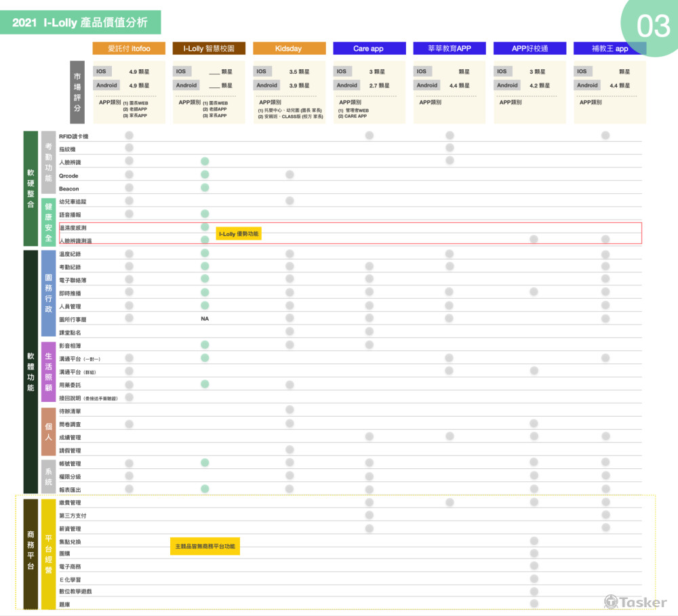
Task: Select the Care app column header
Action: pyautogui.click(x=369, y=49)
